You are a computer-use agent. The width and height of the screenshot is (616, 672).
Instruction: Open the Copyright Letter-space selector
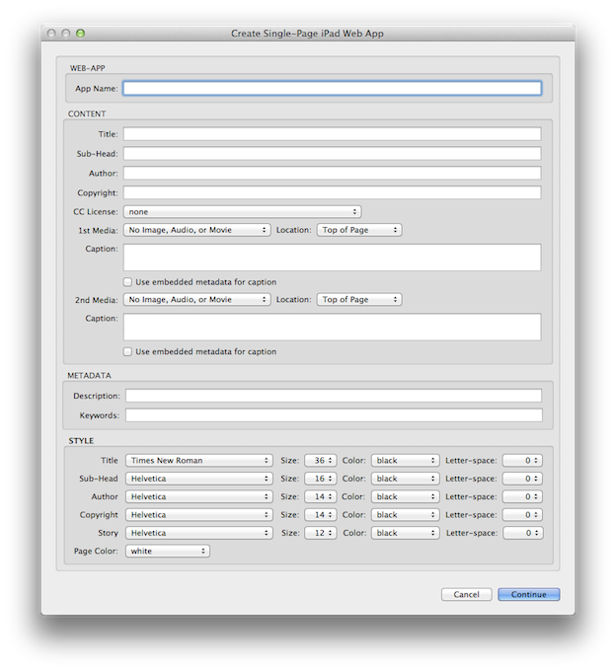click(523, 515)
